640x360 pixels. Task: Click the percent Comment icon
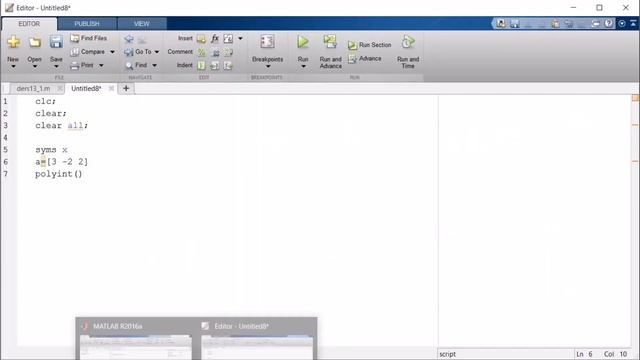pos(201,52)
